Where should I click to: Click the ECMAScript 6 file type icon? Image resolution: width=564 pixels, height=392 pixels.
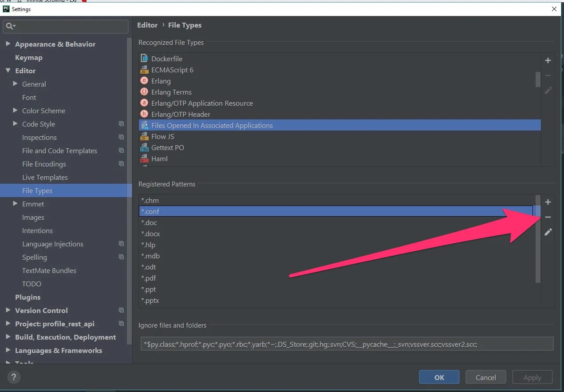tap(144, 70)
